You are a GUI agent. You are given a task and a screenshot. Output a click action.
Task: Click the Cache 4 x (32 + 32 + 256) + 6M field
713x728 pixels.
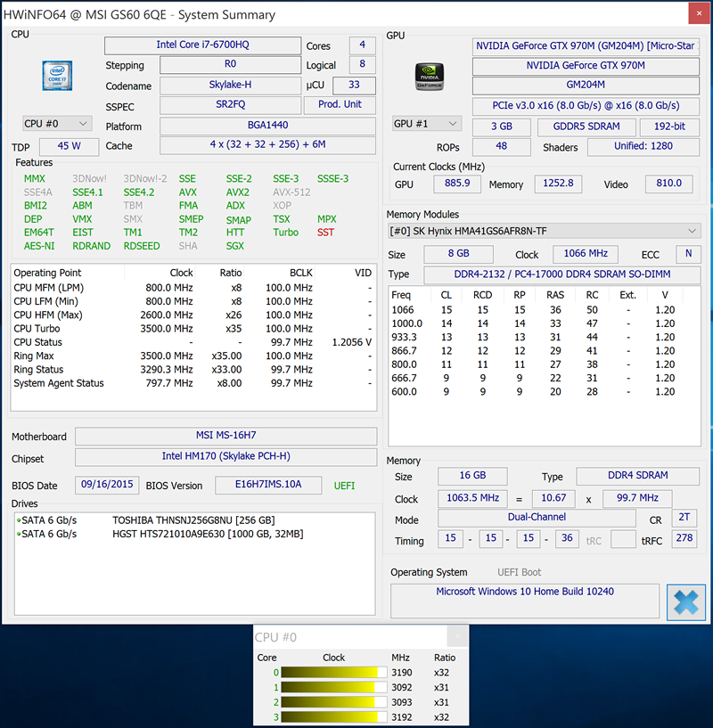point(267,145)
